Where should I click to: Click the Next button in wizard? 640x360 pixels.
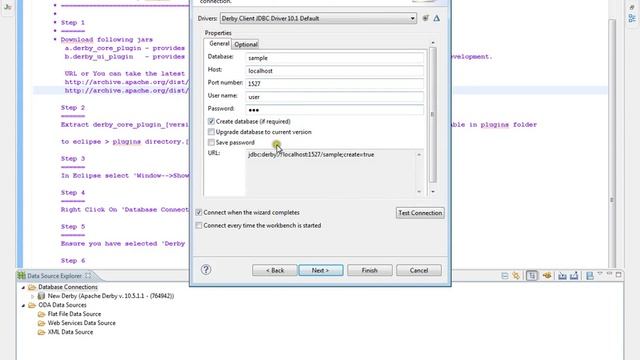[321, 270]
